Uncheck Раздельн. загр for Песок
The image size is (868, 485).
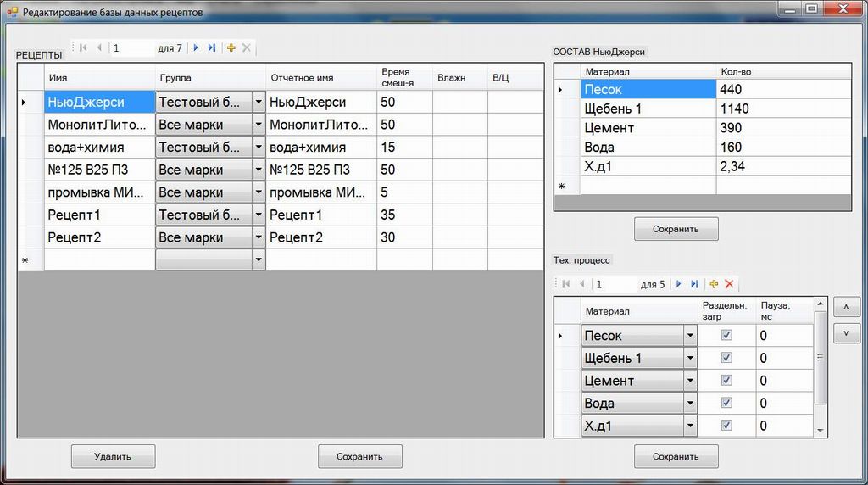[x=726, y=335]
